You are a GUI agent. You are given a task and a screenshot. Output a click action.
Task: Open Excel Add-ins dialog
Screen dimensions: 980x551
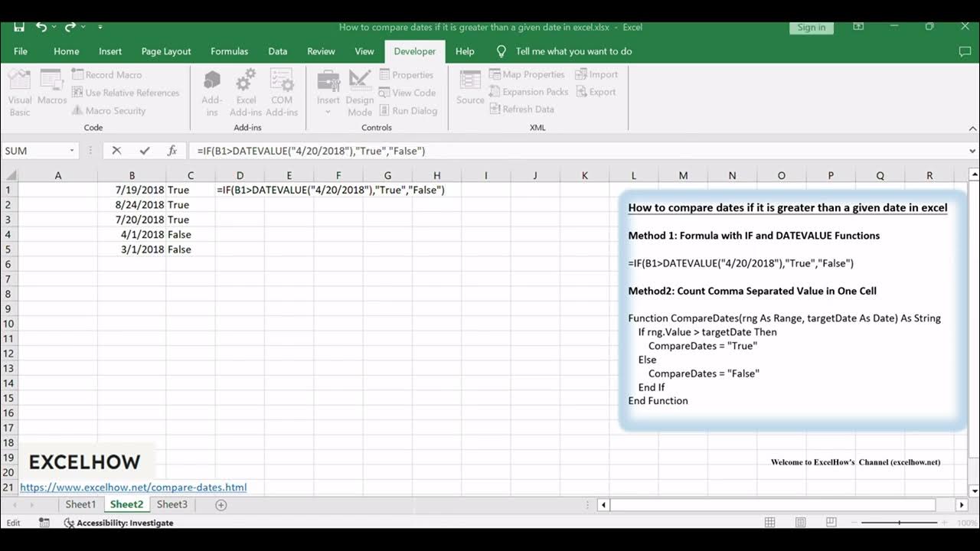pos(246,93)
